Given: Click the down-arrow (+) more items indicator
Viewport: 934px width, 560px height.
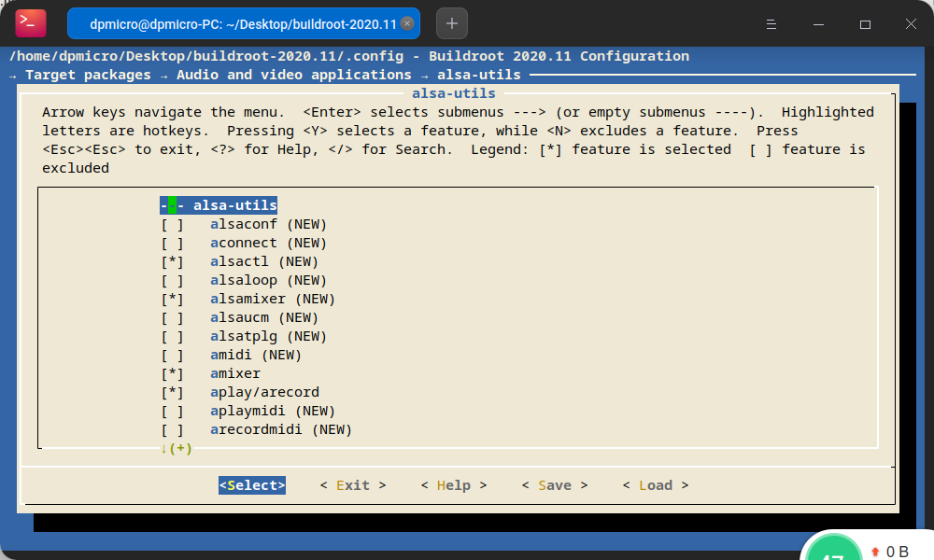Looking at the screenshot, I should click(177, 449).
